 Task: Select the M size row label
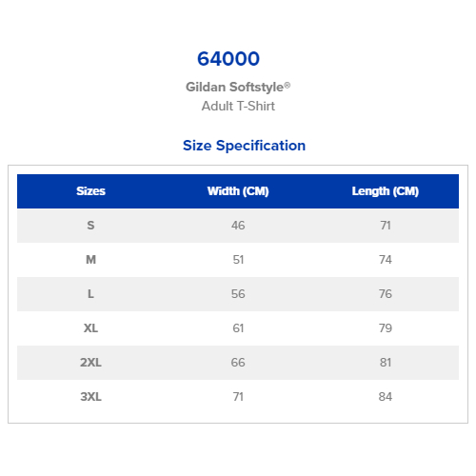click(x=90, y=260)
